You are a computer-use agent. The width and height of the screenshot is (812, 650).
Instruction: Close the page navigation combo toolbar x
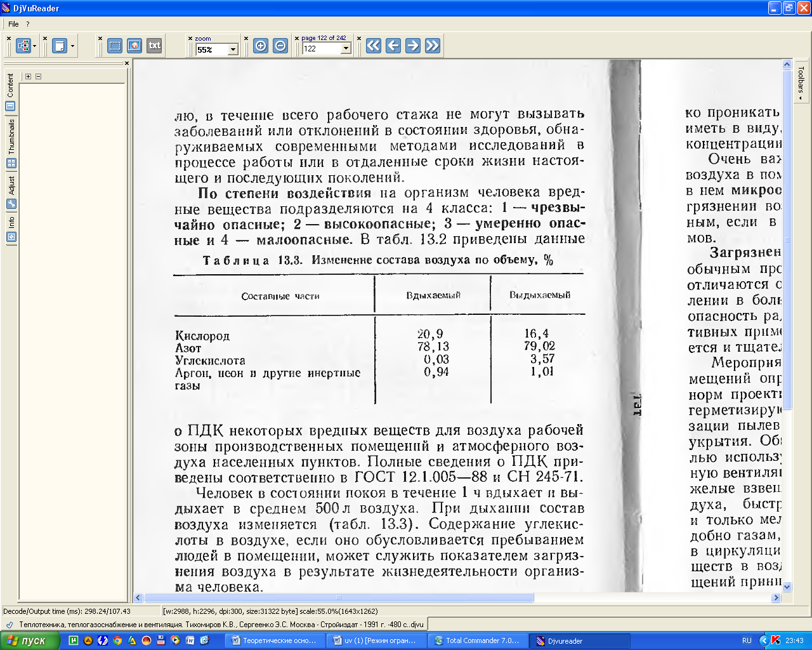point(298,39)
